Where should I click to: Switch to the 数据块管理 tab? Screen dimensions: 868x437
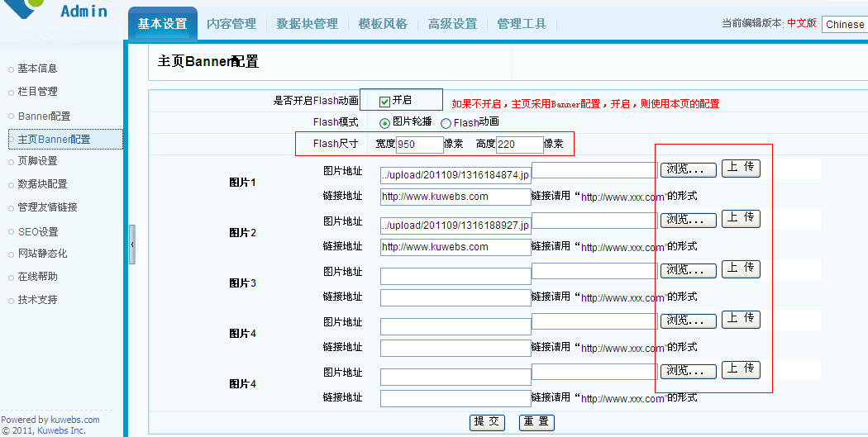point(308,24)
